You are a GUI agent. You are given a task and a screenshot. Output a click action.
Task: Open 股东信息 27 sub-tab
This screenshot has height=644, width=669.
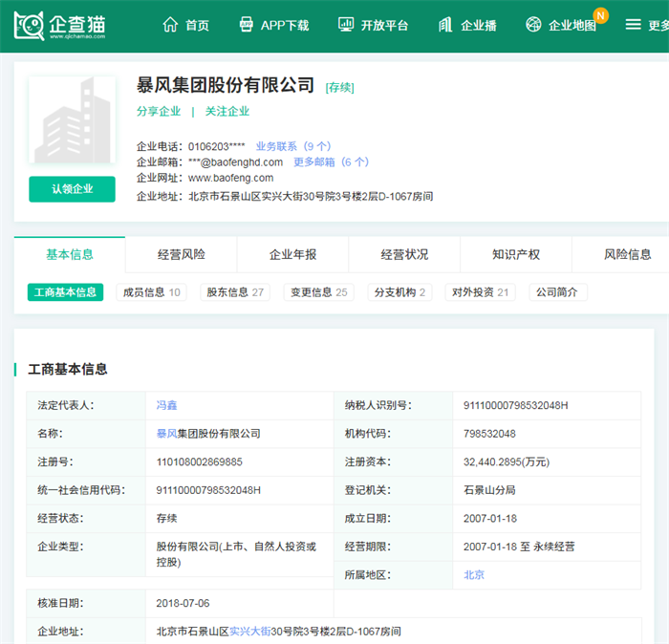pos(235,292)
